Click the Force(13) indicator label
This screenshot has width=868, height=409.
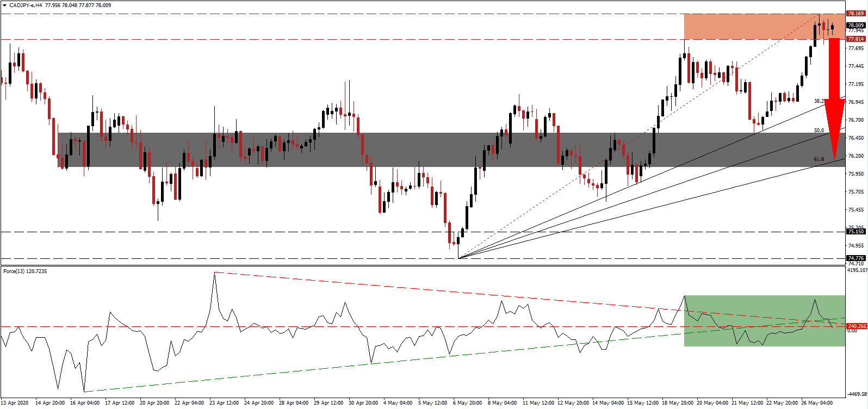point(25,271)
